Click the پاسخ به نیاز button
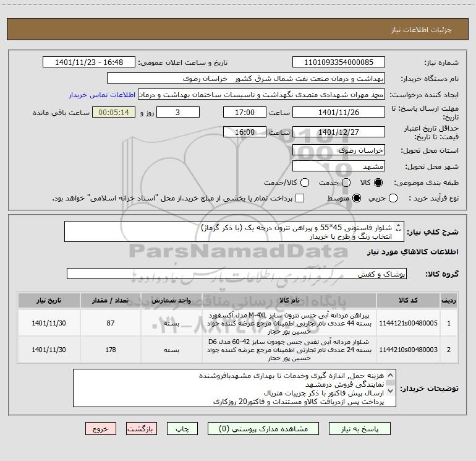The height and width of the screenshot is (461, 476). coord(359,428)
